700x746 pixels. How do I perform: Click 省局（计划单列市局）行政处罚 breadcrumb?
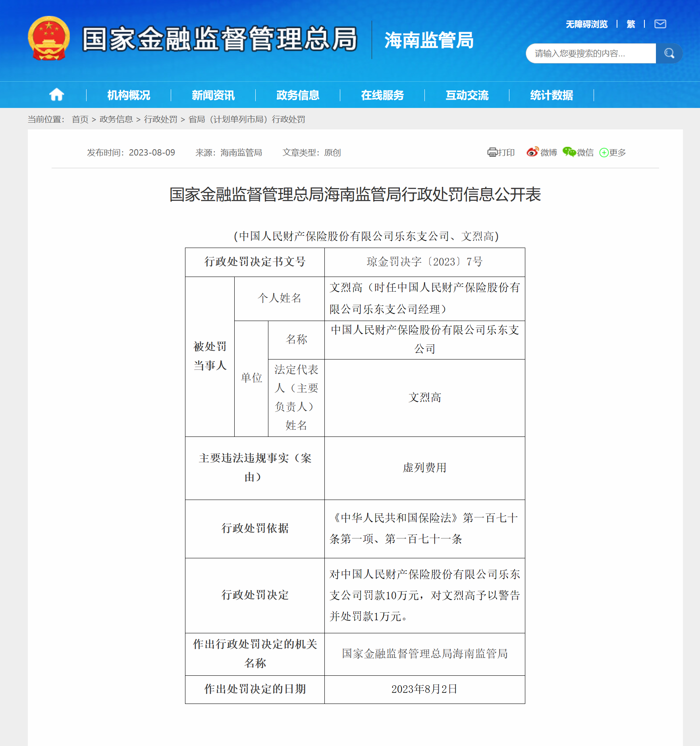pyautogui.click(x=247, y=119)
